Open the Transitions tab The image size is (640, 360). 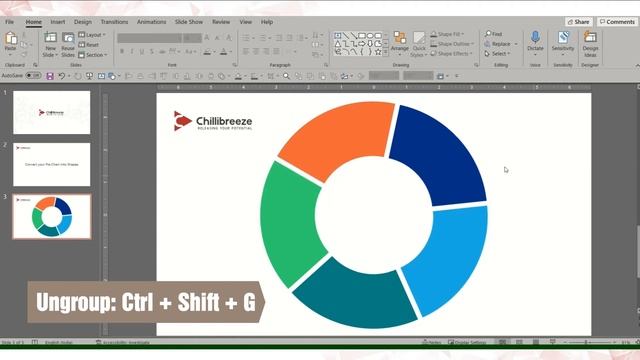click(114, 22)
